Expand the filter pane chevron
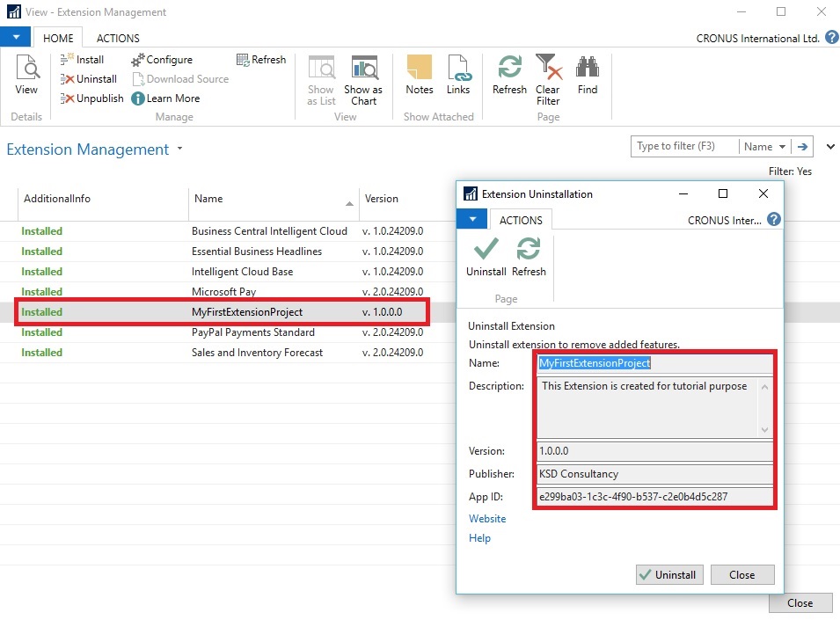The image size is (840, 620). click(830, 147)
